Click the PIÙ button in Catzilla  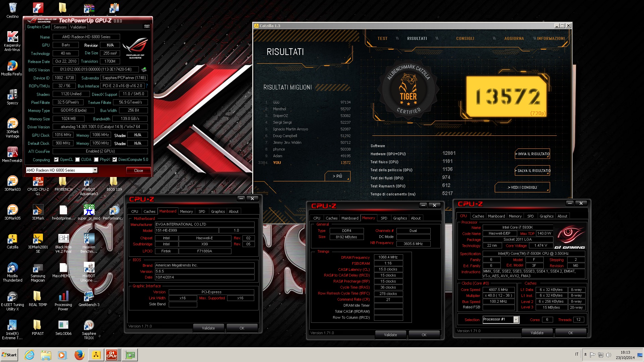(337, 176)
